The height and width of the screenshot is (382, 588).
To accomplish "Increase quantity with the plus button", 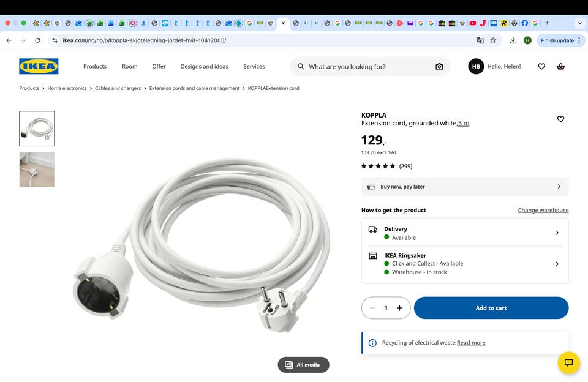I will point(399,308).
